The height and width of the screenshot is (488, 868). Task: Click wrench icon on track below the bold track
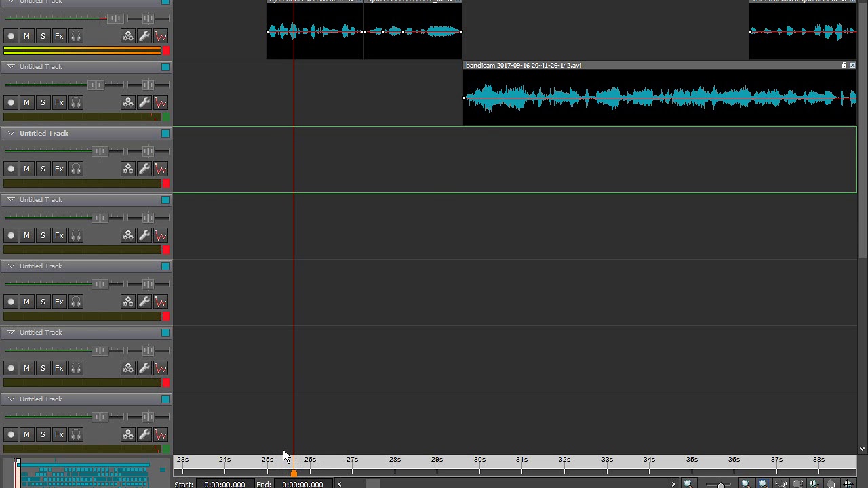coord(144,235)
